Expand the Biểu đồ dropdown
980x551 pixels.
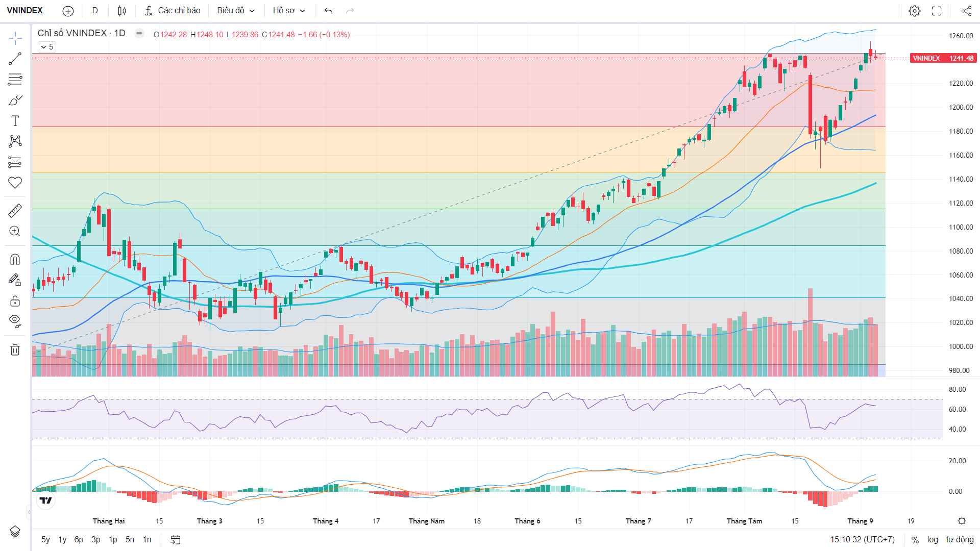tap(236, 11)
